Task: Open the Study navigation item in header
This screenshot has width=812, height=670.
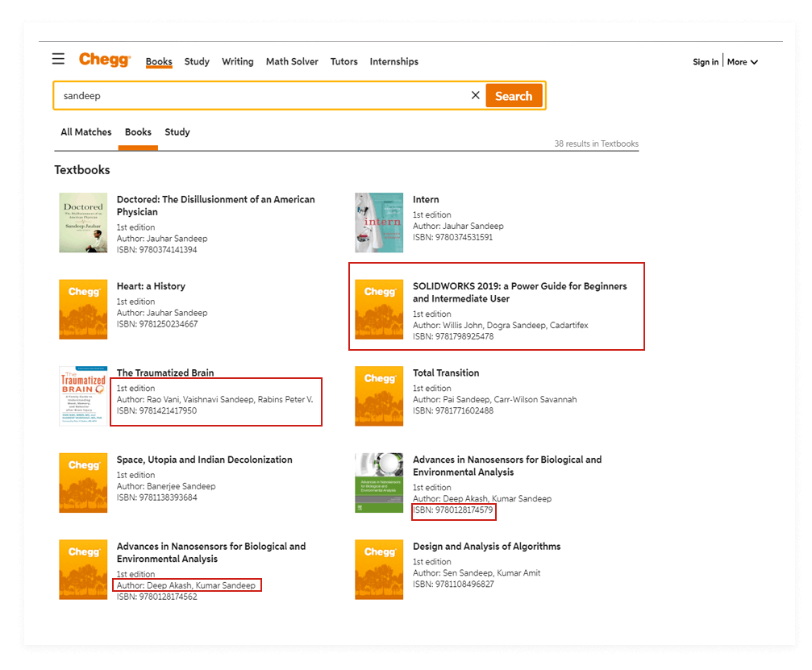Action: (197, 61)
